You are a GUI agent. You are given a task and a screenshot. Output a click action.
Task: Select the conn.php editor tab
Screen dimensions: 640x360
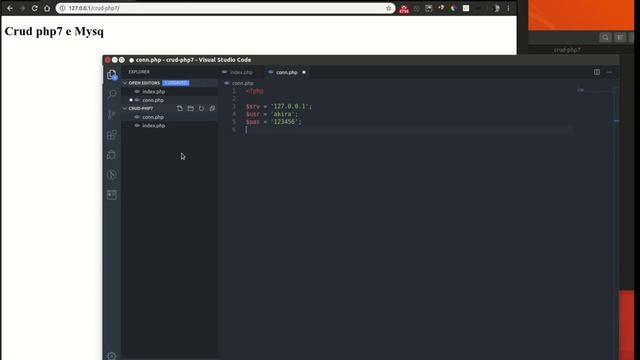[x=287, y=72]
